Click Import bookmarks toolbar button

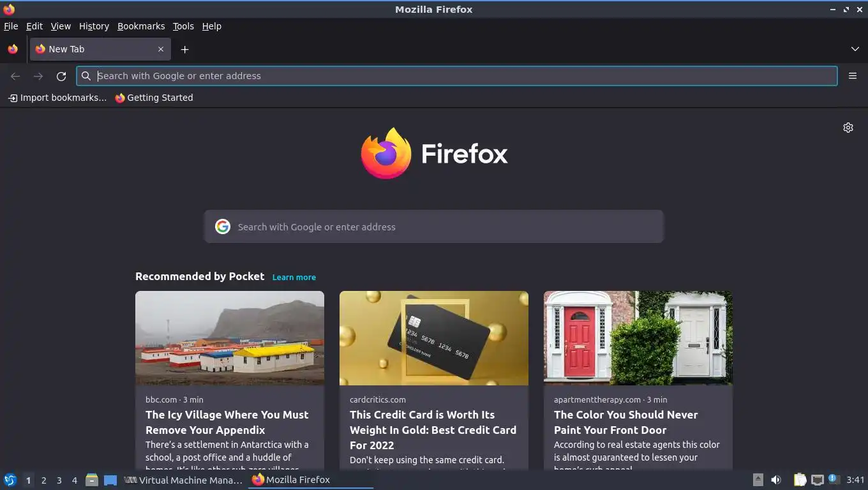57,98
